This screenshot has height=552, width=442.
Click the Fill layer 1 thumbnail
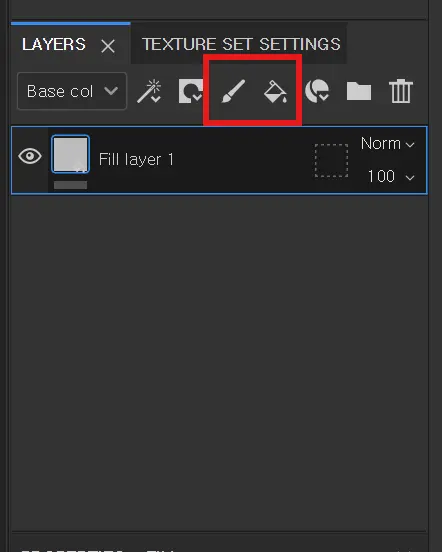click(x=70, y=154)
